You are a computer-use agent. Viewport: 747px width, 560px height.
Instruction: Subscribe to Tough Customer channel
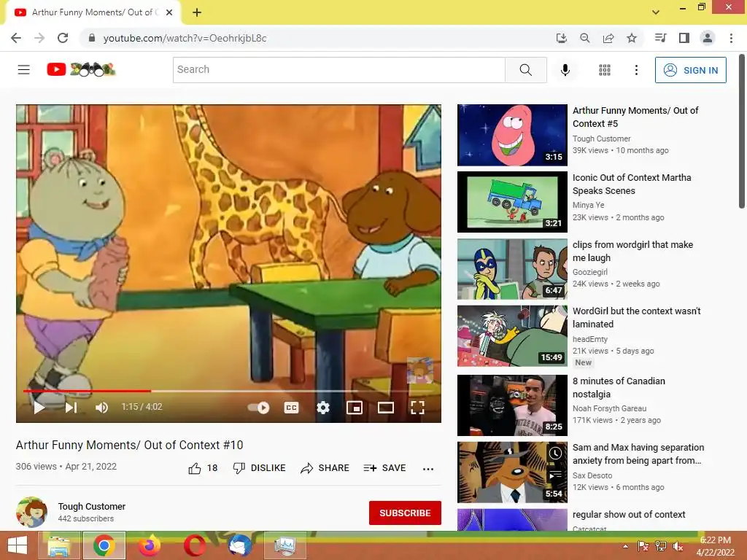coord(405,513)
